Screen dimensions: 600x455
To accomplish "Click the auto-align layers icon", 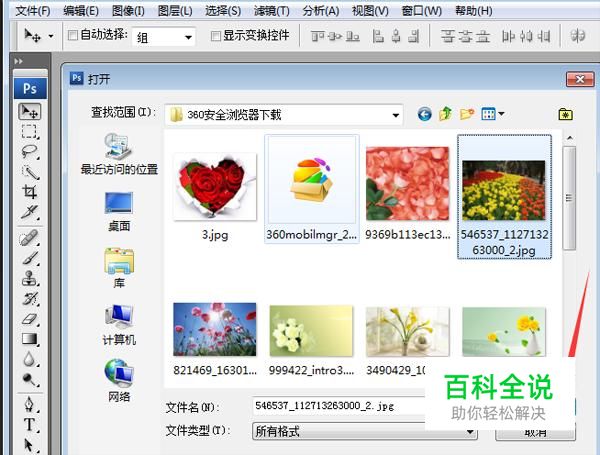I will (x=578, y=36).
